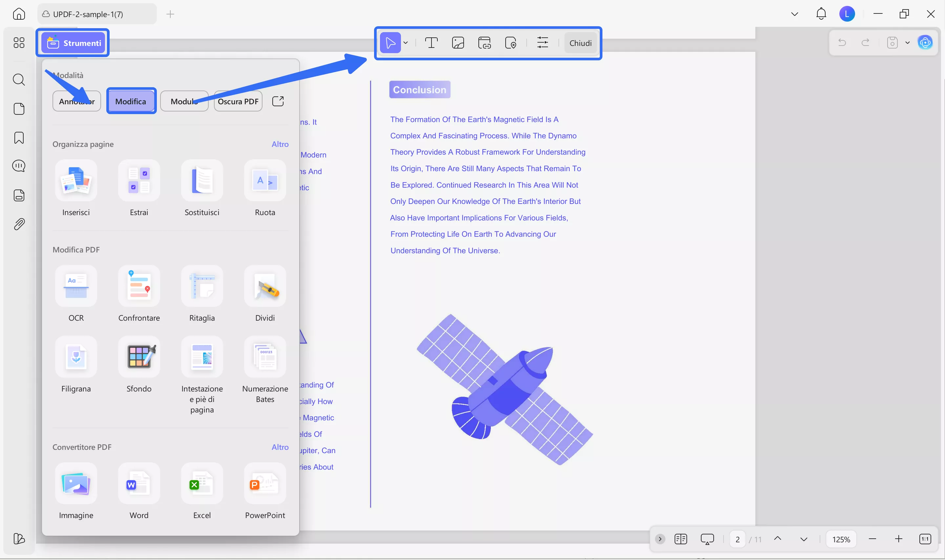The width and height of the screenshot is (945, 560).
Task: Expand the tab list arrow near notifications
Action: (x=794, y=13)
